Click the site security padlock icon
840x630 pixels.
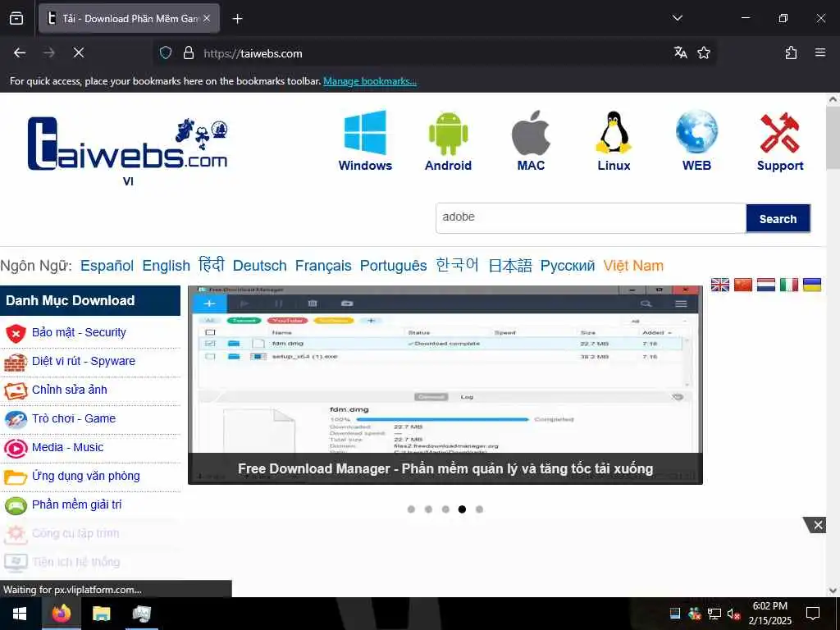pos(188,52)
